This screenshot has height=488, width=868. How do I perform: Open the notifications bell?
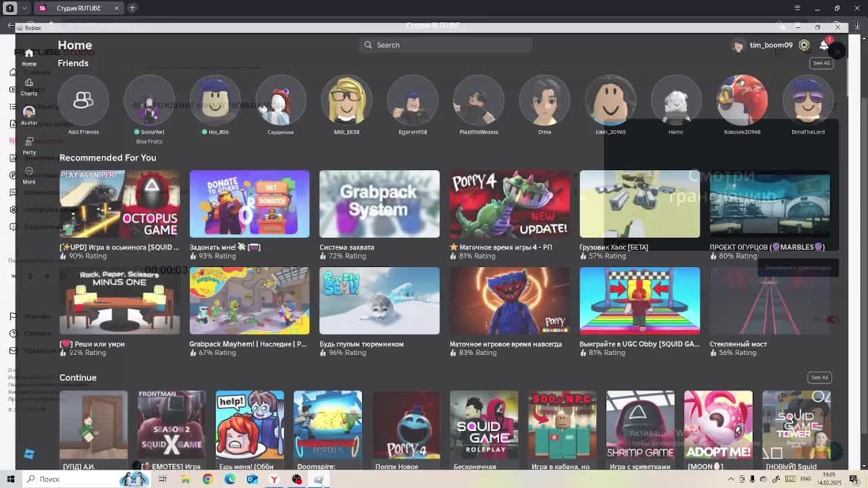tap(825, 45)
